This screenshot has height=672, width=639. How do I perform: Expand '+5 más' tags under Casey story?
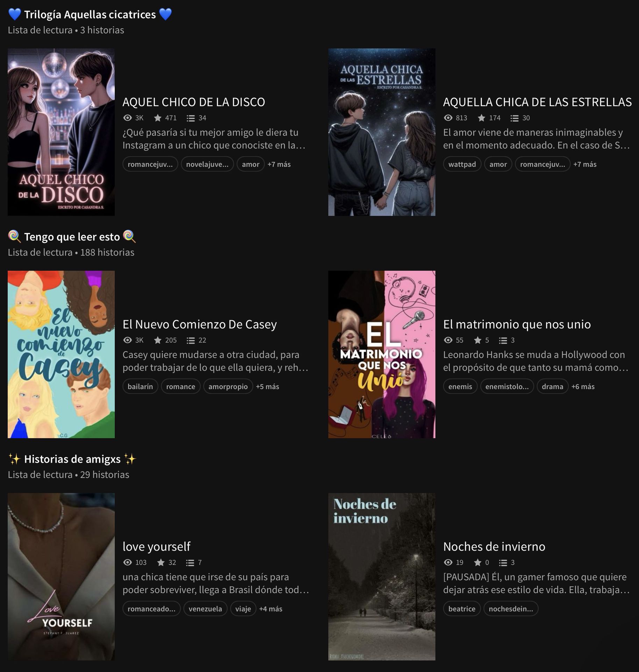tap(268, 386)
